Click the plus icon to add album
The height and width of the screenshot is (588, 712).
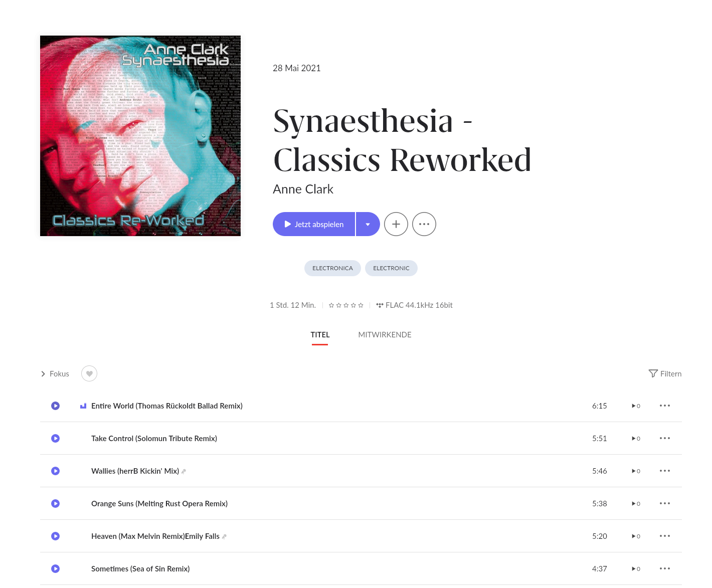coord(396,224)
